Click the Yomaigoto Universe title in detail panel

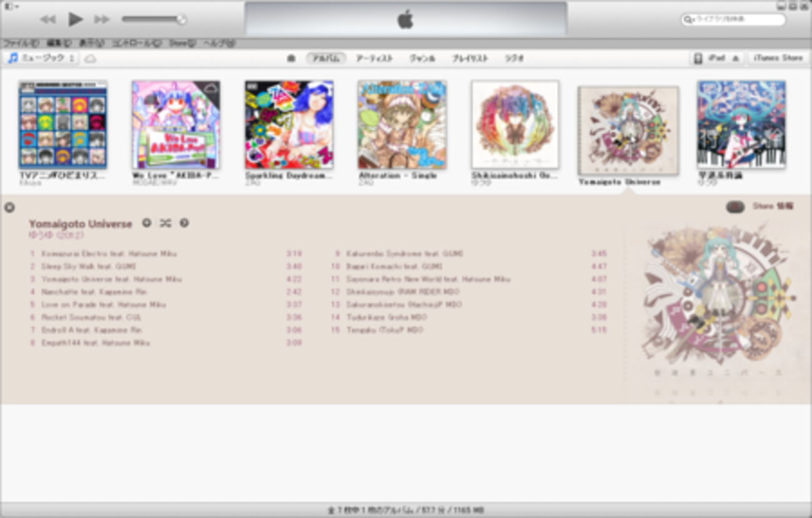point(81,224)
